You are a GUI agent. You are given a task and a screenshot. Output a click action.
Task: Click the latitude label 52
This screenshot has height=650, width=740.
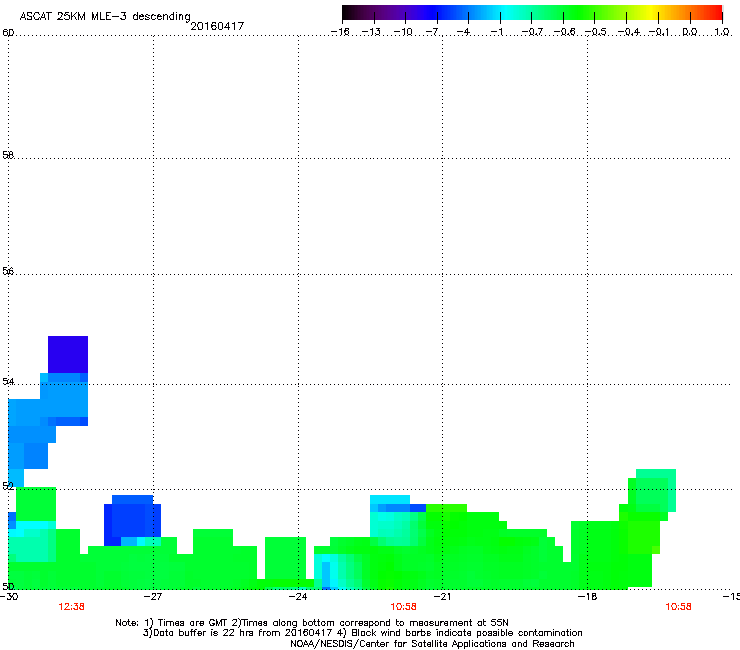pyautogui.click(x=8, y=486)
